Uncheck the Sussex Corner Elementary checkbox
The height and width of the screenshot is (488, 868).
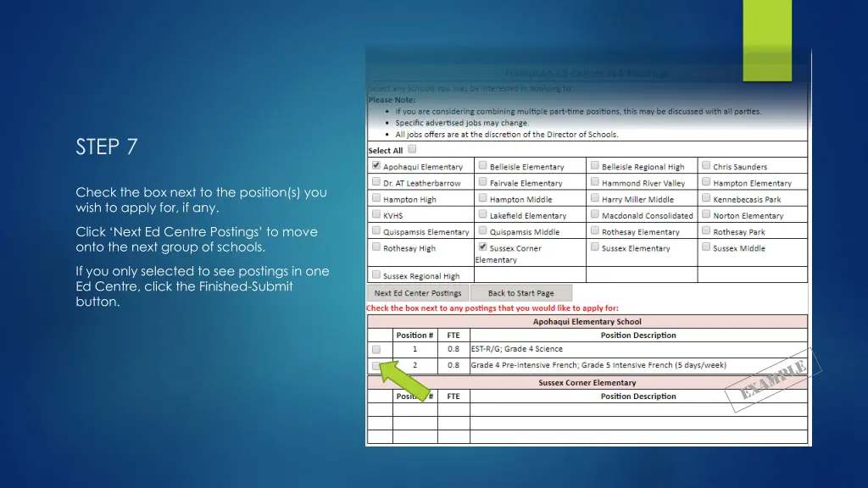pyautogui.click(x=482, y=247)
